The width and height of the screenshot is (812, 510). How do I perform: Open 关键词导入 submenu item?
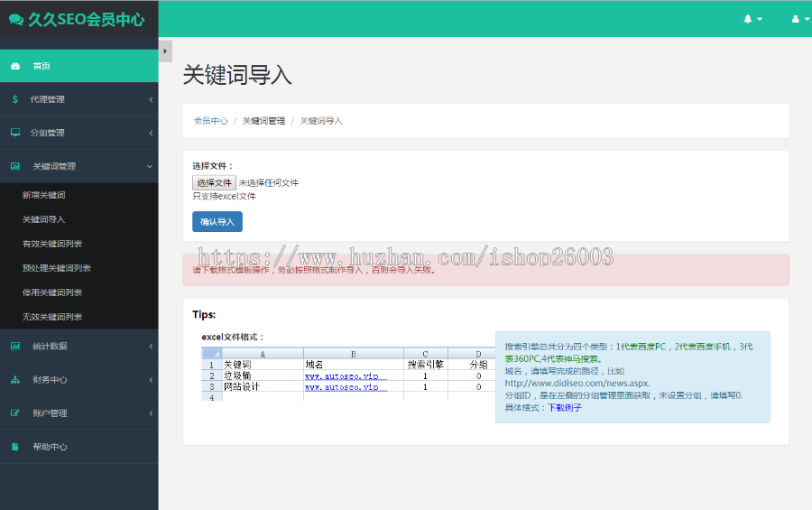tap(43, 219)
